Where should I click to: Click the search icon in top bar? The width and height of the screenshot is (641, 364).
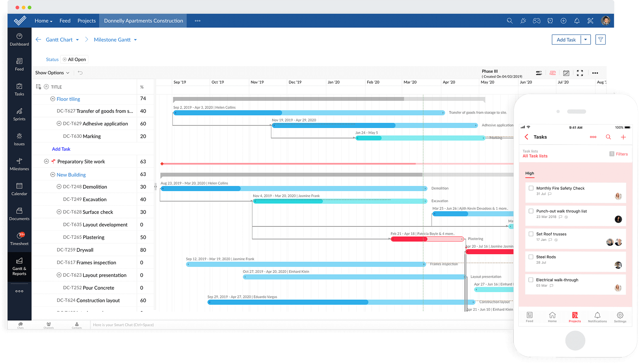510,21
